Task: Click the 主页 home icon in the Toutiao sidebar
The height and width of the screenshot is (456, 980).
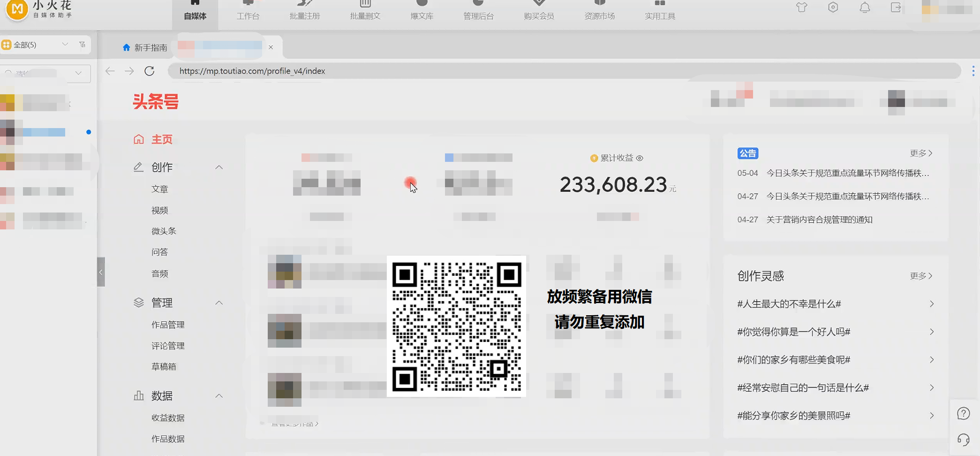Action: (x=138, y=139)
